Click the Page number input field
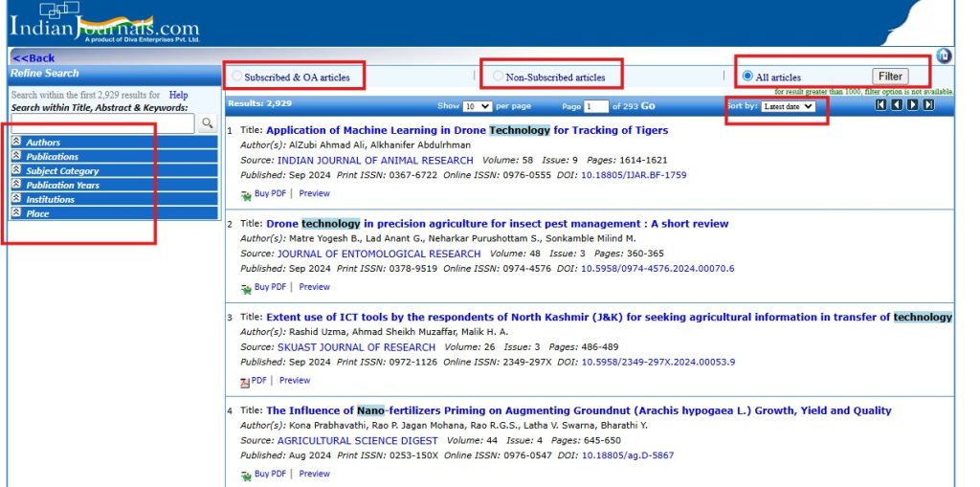 595,106
